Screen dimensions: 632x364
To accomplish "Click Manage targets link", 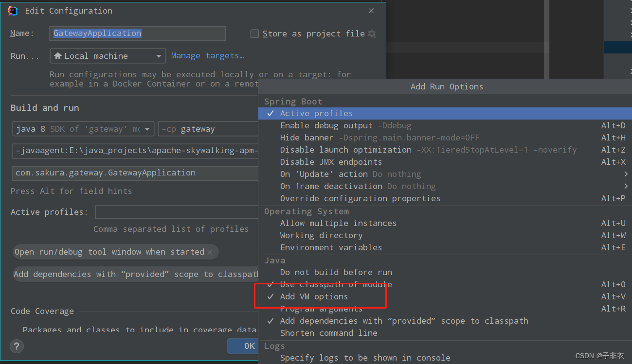I will click(207, 56).
